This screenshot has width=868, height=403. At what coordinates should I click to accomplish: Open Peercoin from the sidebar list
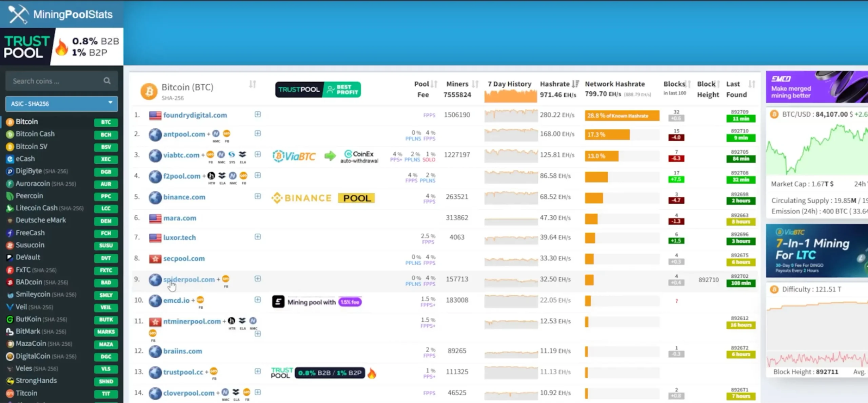click(29, 196)
